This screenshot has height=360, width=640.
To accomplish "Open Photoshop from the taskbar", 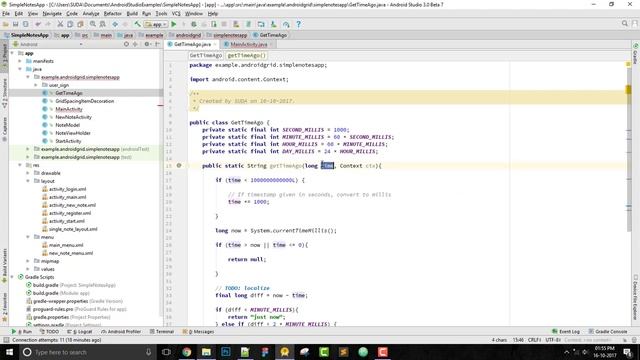I will 226,352.
